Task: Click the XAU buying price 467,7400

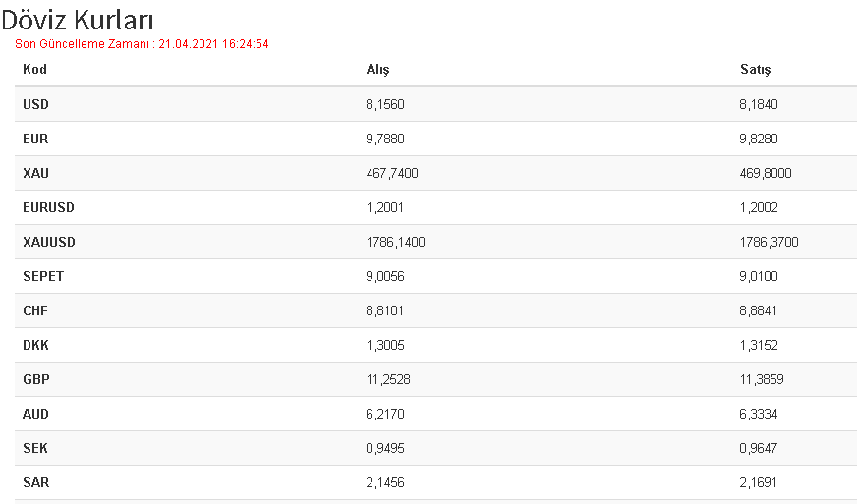Action: coord(392,173)
